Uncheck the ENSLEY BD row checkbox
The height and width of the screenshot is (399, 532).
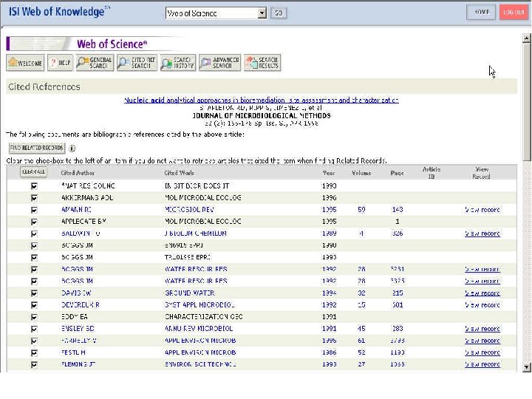[34, 329]
